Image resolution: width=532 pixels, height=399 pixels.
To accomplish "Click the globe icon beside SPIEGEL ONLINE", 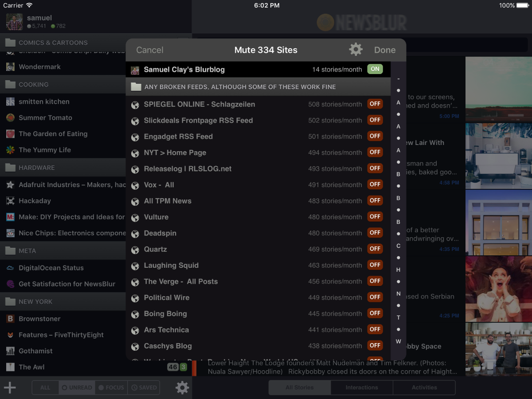I will tap(135, 105).
